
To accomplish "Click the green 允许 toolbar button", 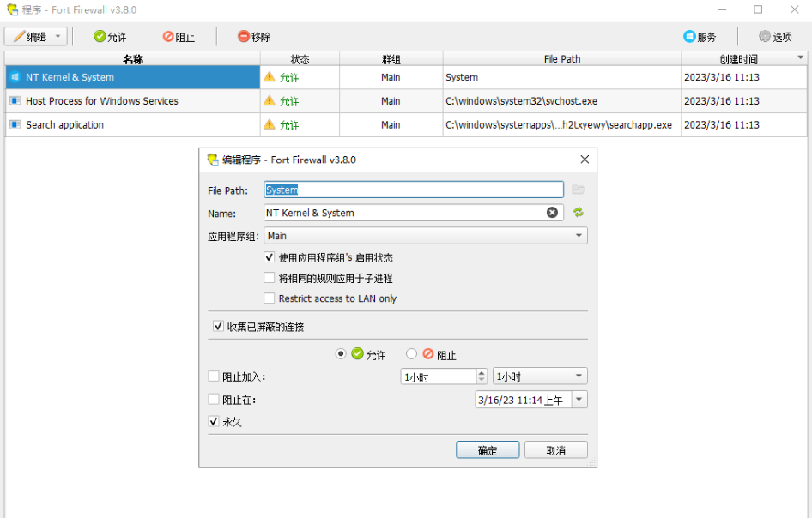I will (x=110, y=37).
